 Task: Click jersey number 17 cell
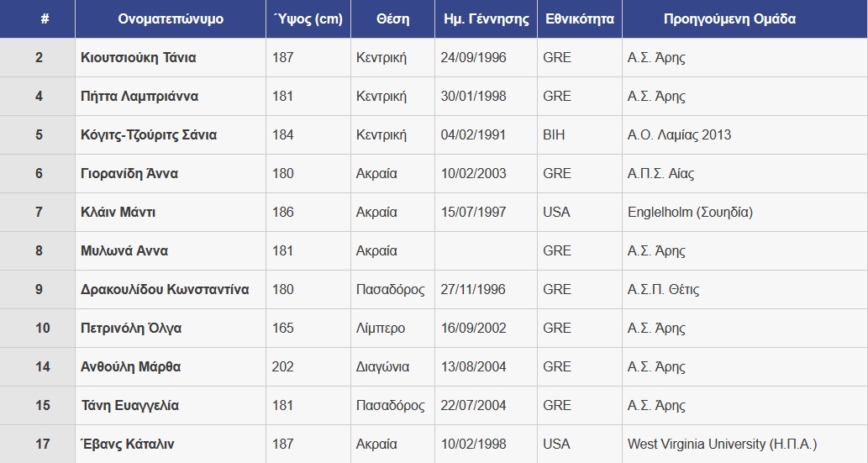click(43, 445)
